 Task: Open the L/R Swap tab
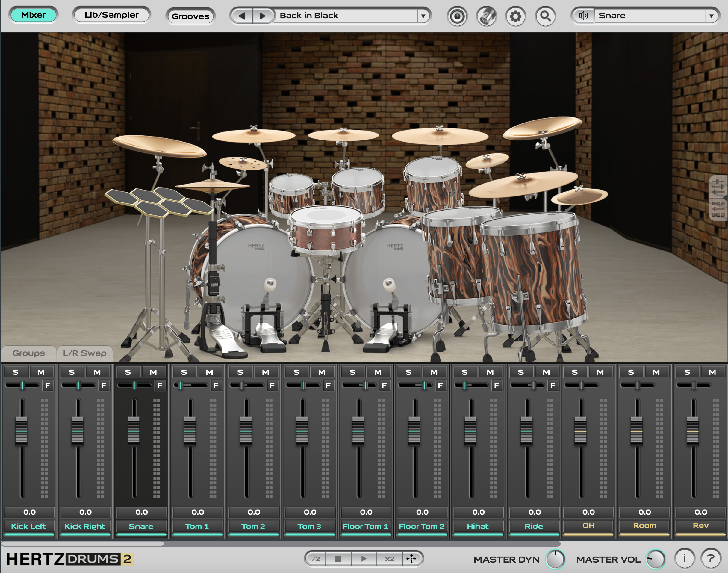85,353
